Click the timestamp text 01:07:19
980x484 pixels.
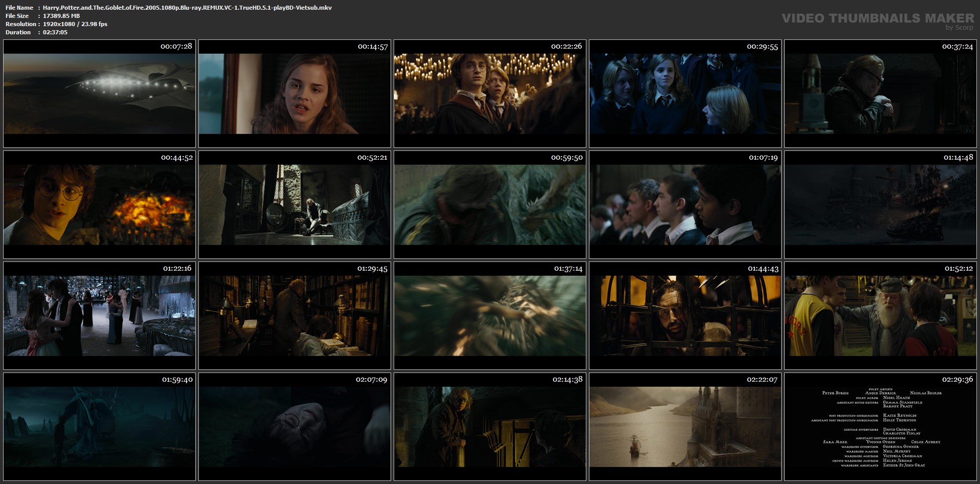pyautogui.click(x=763, y=157)
